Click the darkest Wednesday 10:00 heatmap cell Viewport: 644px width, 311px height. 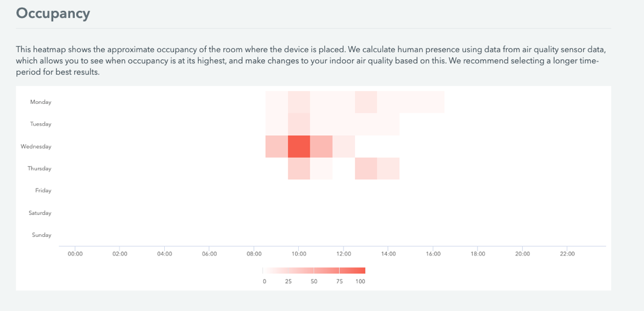point(299,146)
